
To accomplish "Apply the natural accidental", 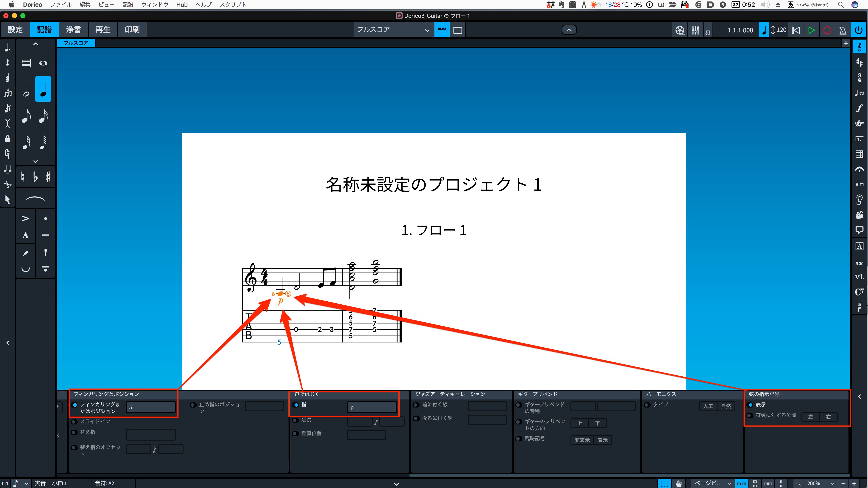I will click(23, 177).
